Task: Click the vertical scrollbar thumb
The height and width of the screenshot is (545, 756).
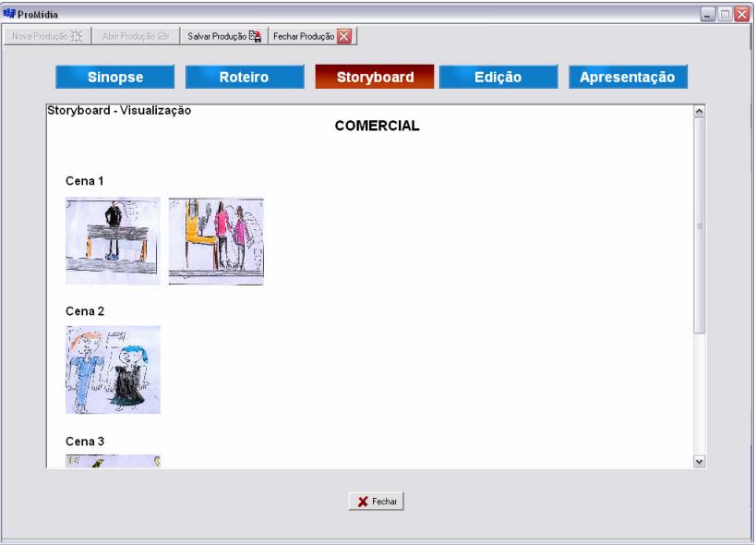Action: 699,226
